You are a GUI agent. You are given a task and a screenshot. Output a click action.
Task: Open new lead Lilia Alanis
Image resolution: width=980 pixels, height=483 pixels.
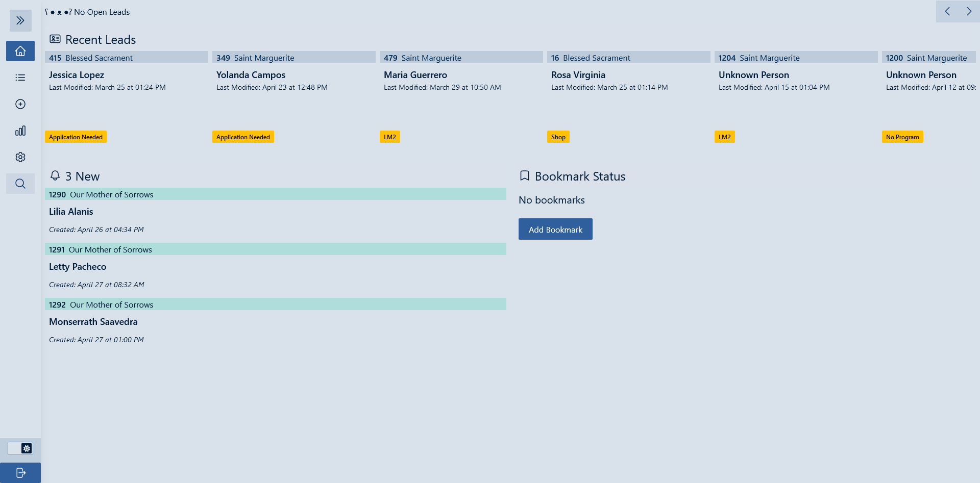click(71, 212)
